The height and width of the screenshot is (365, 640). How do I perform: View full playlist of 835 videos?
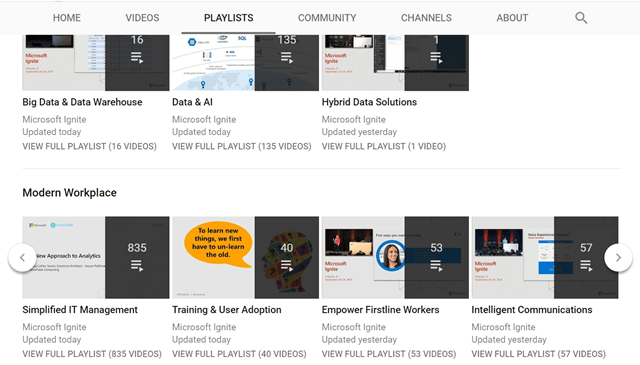pyautogui.click(x=92, y=354)
